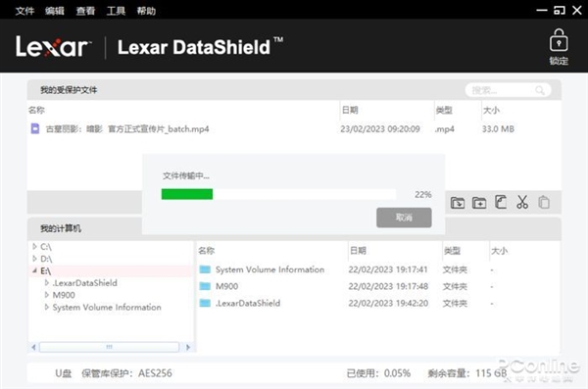The image size is (588, 389).
Task: Click the M900 folder icon in list
Action: click(205, 286)
